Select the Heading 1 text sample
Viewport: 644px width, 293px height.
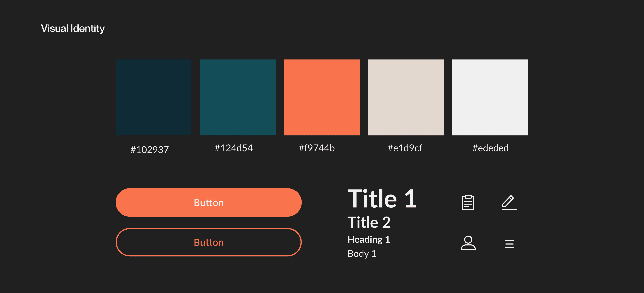tap(369, 240)
